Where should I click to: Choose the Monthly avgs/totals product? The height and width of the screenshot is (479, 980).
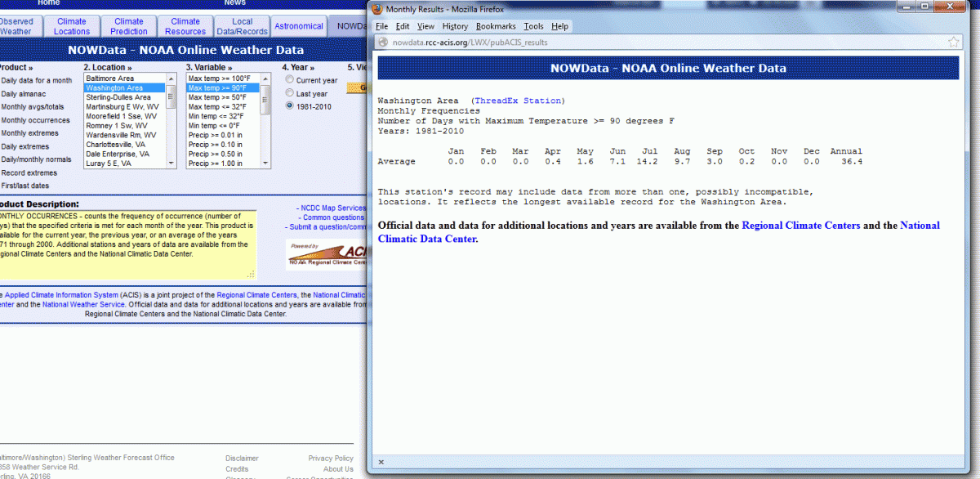tap(33, 107)
